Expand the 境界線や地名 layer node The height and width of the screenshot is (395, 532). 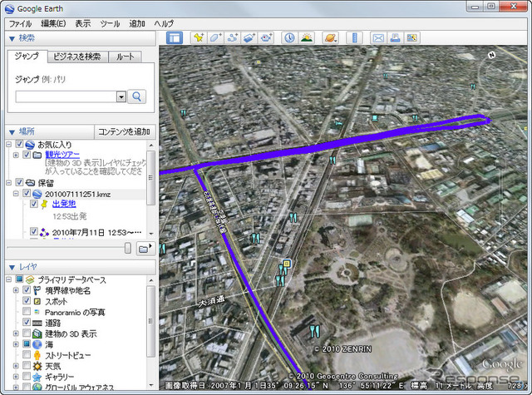pyautogui.click(x=16, y=290)
